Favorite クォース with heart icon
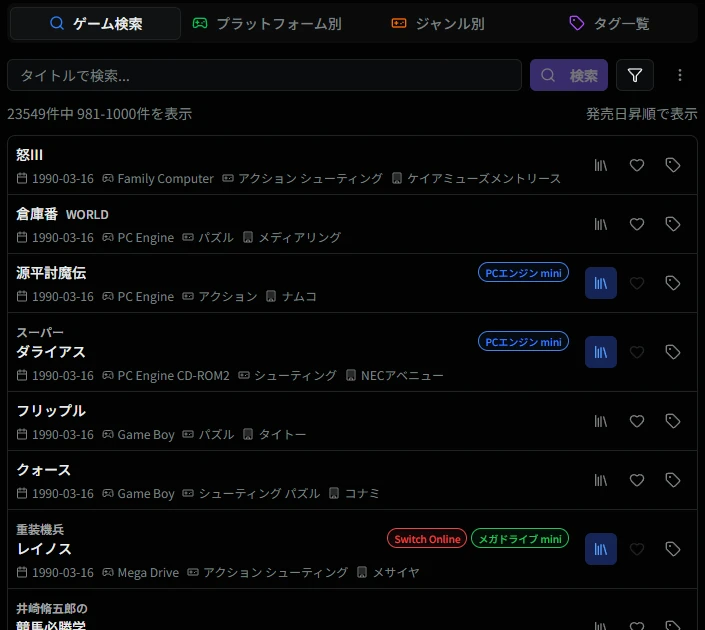This screenshot has height=630, width=705. [637, 480]
